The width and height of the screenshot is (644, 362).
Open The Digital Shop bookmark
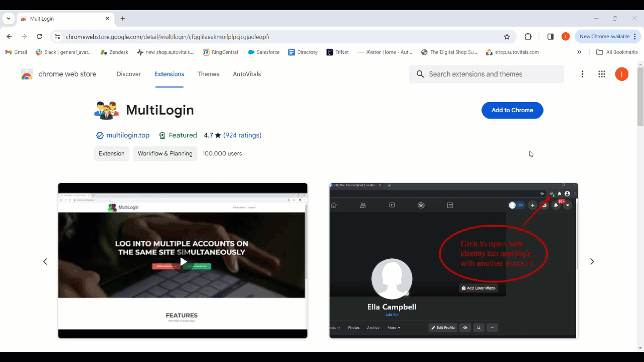[x=449, y=52]
